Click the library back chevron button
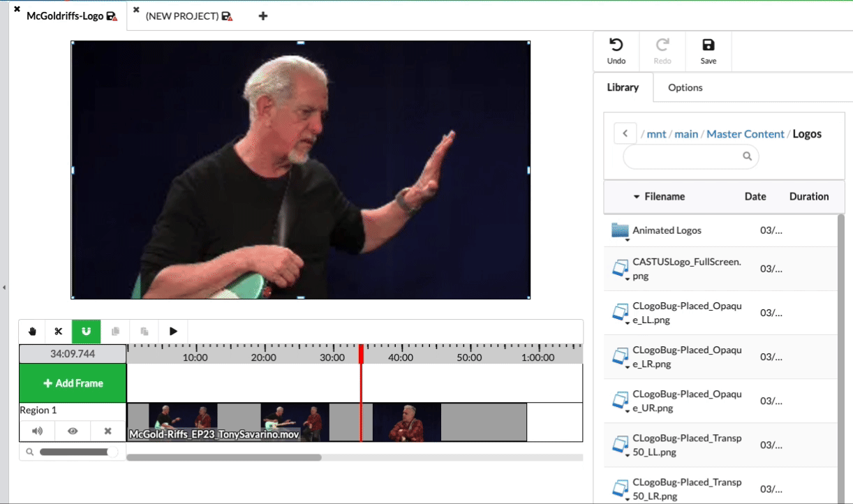This screenshot has width=853, height=504. [625, 133]
